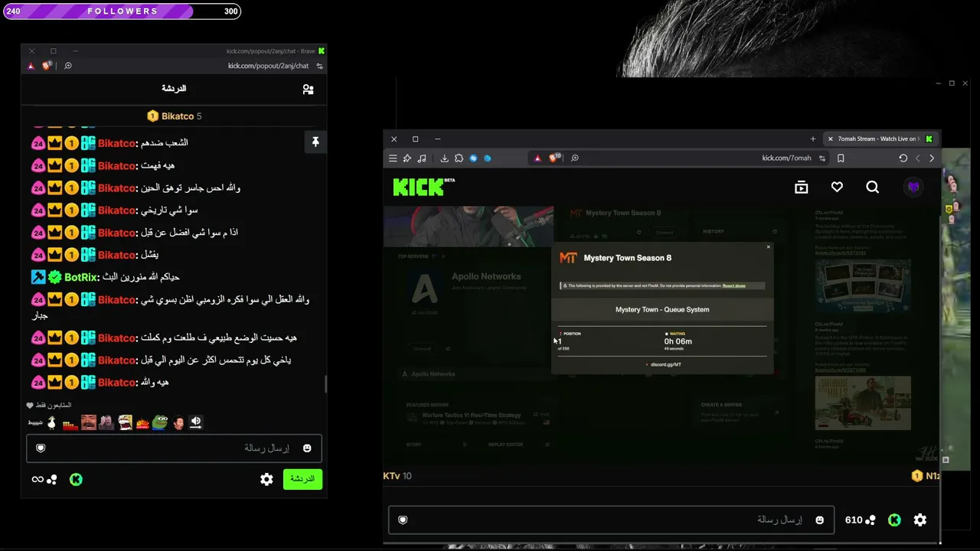Click BotRix username in chat
The height and width of the screenshot is (551, 980).
click(80, 277)
